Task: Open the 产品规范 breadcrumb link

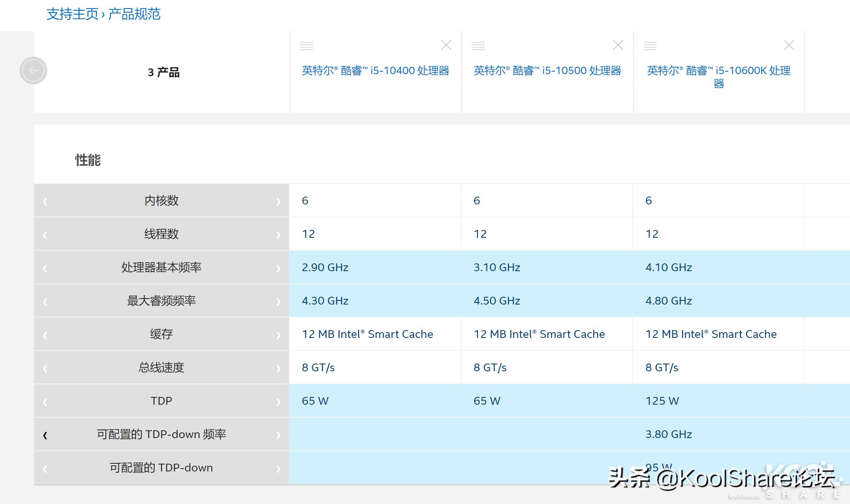Action: point(134,14)
